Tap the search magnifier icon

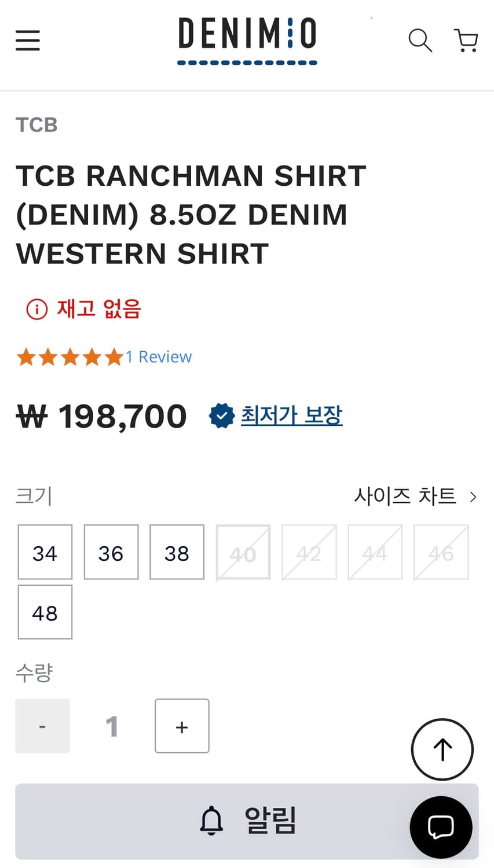420,41
